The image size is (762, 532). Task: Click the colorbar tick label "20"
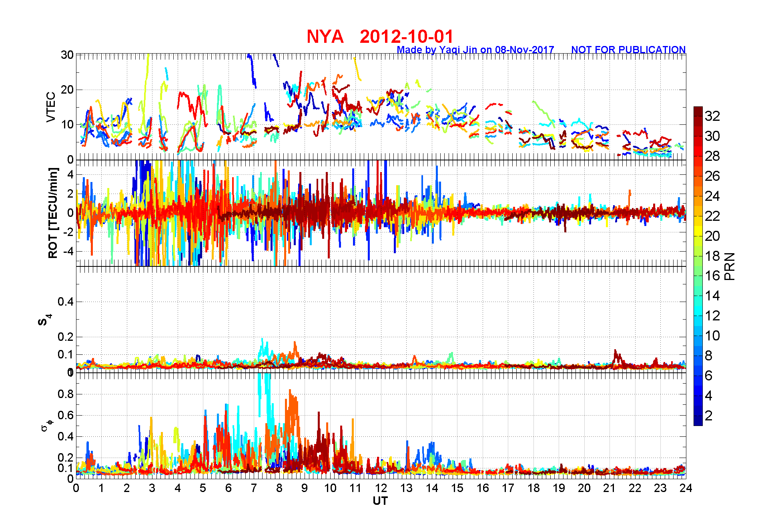click(712, 236)
